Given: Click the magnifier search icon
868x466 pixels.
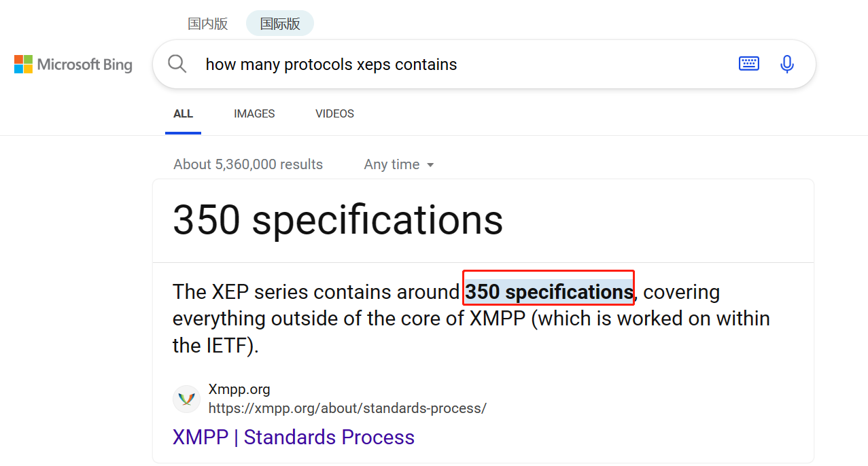Looking at the screenshot, I should click(x=177, y=64).
